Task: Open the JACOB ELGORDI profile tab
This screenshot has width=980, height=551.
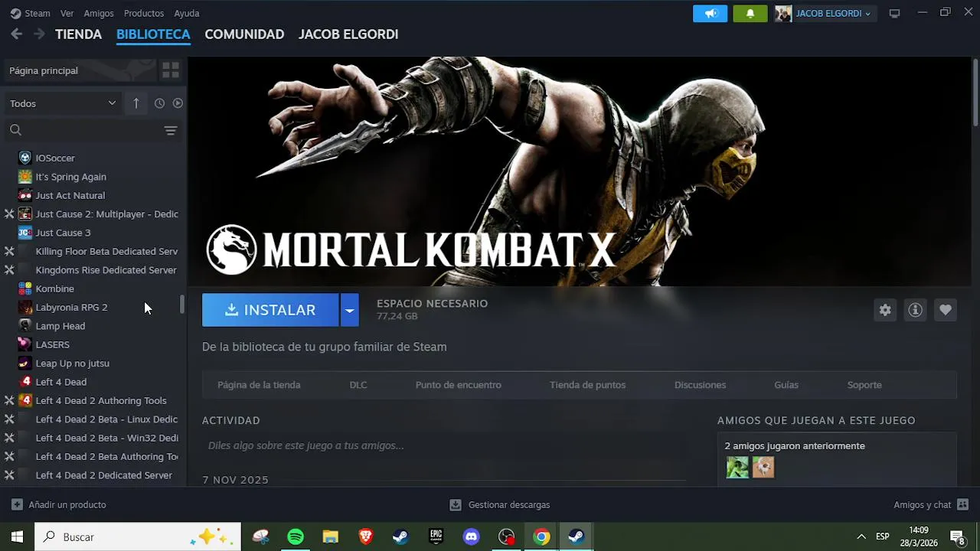Action: pos(348,34)
